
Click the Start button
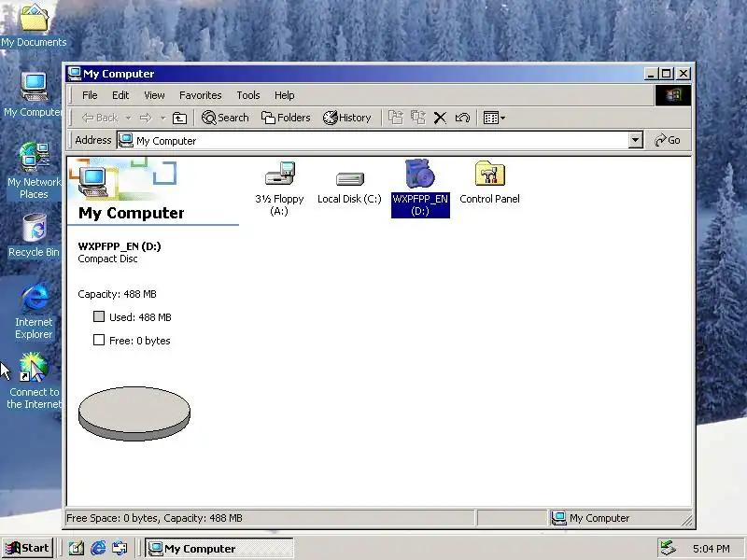point(27,548)
